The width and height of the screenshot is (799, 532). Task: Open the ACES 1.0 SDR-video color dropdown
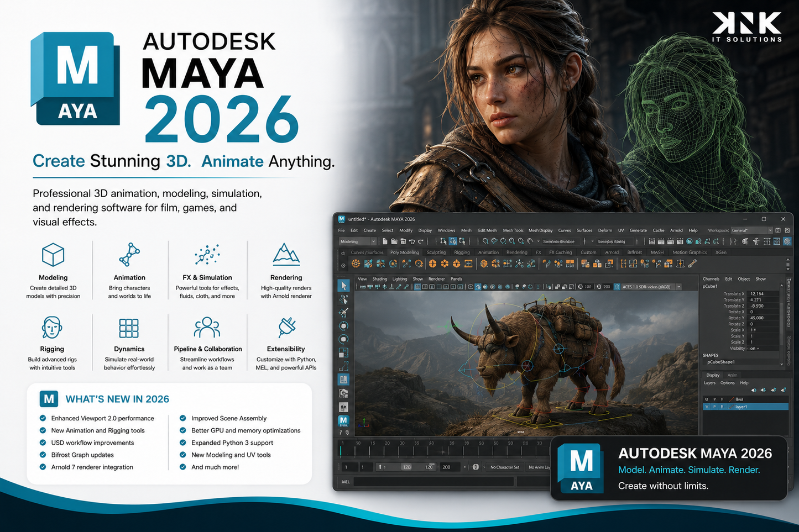click(x=651, y=287)
